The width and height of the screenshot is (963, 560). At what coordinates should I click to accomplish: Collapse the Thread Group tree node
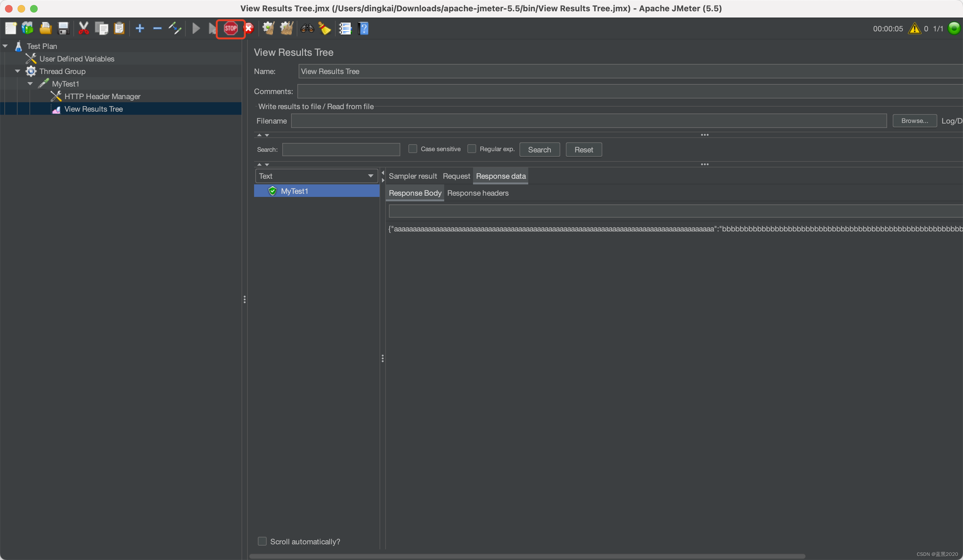(18, 71)
